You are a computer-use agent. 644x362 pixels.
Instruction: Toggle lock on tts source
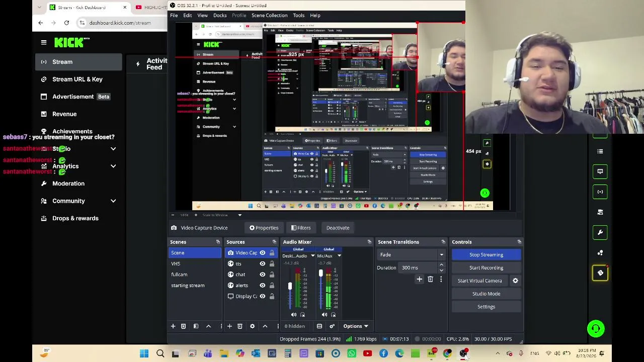coord(272,264)
